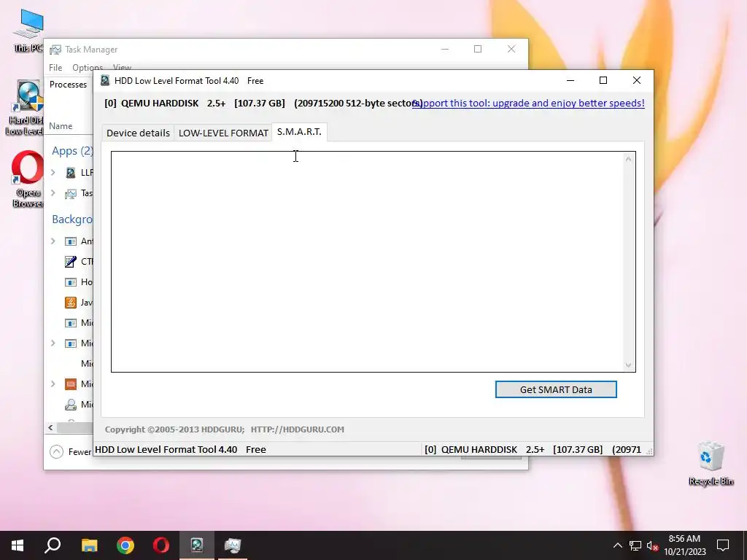Expand the orange-icon Mic process row

coord(53,384)
